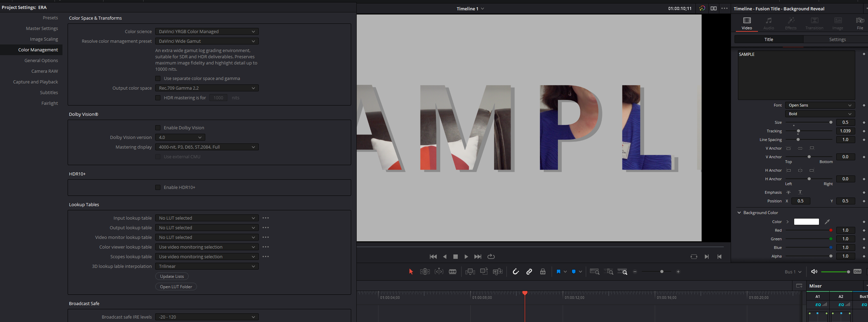The width and height of the screenshot is (868, 322).
Task: Open Master Settings page
Action: (x=42, y=28)
